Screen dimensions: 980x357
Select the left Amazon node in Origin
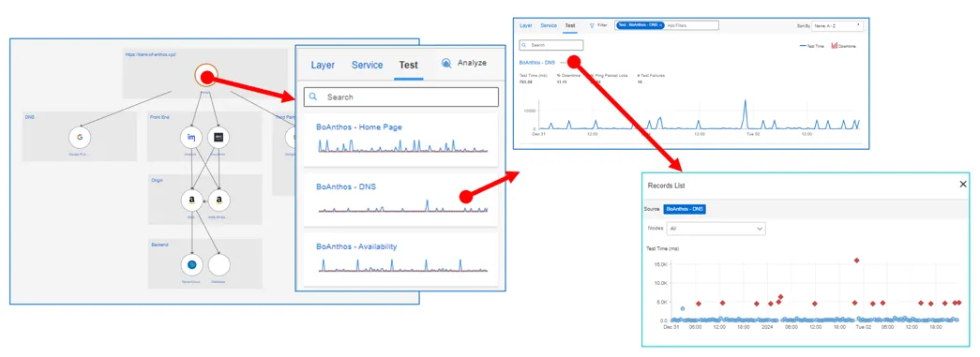(x=192, y=201)
